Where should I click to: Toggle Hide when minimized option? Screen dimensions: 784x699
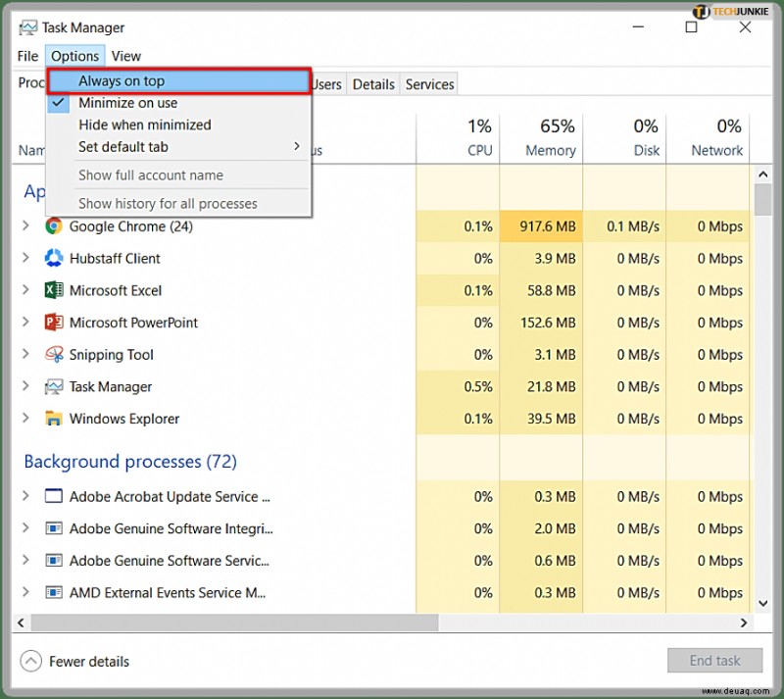(179, 125)
